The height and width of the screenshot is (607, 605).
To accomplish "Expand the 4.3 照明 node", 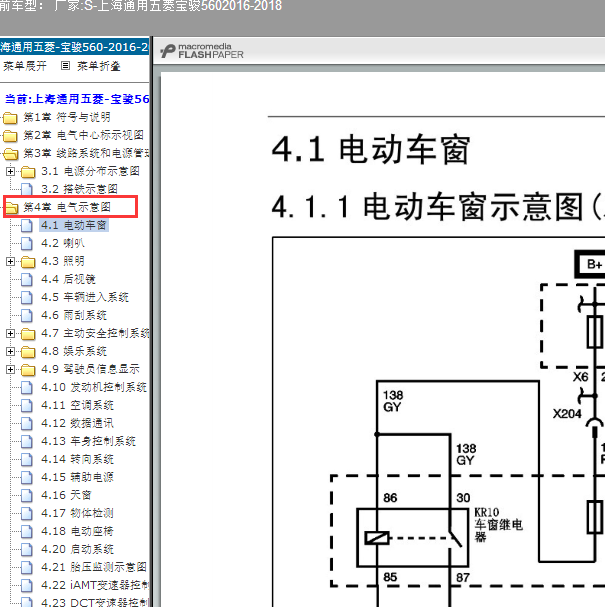I will (x=10, y=262).
